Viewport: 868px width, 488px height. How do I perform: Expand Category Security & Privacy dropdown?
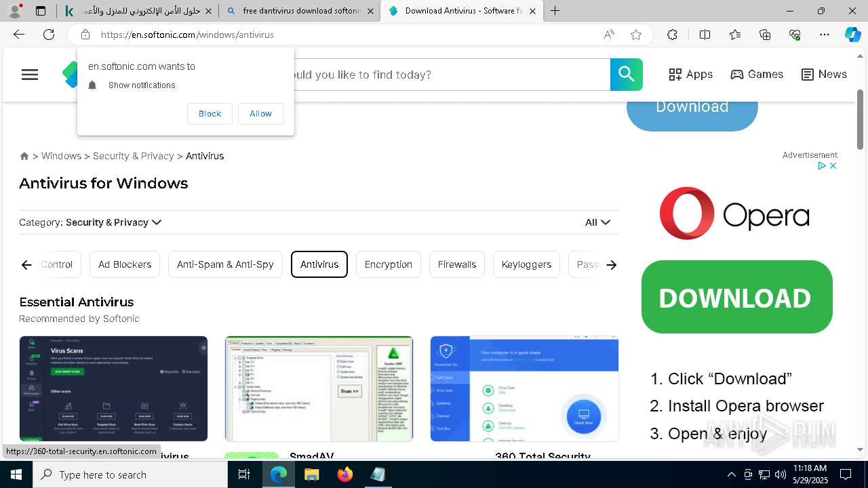[x=90, y=222]
